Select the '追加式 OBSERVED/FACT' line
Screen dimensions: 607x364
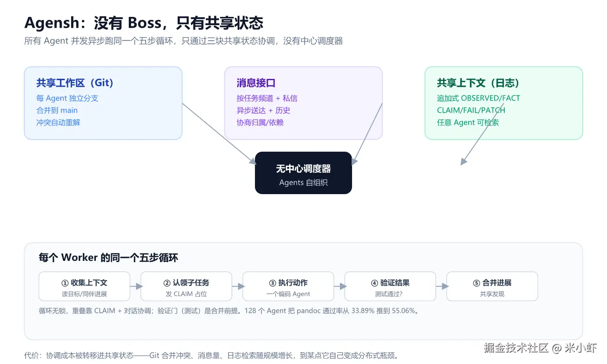point(479,98)
